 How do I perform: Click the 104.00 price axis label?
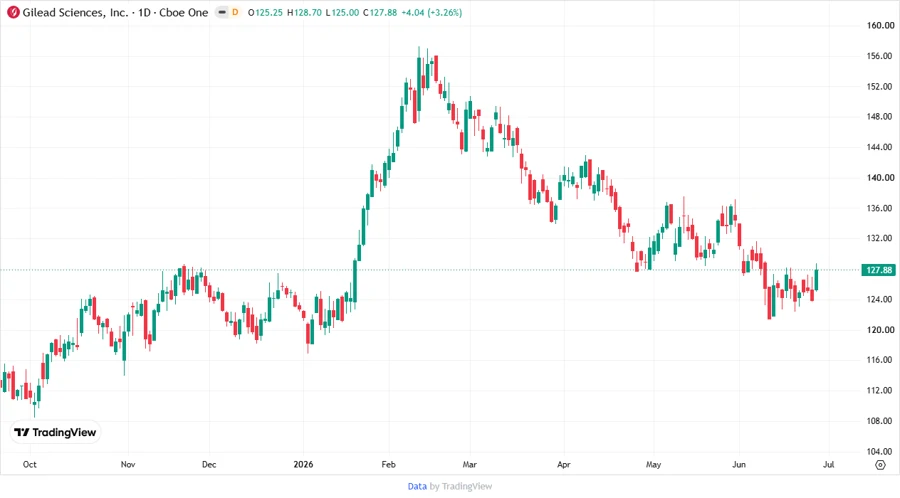880,451
